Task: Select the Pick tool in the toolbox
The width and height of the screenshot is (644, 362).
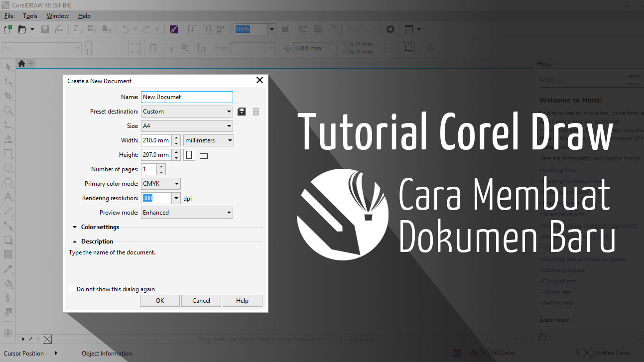Action: (8, 67)
